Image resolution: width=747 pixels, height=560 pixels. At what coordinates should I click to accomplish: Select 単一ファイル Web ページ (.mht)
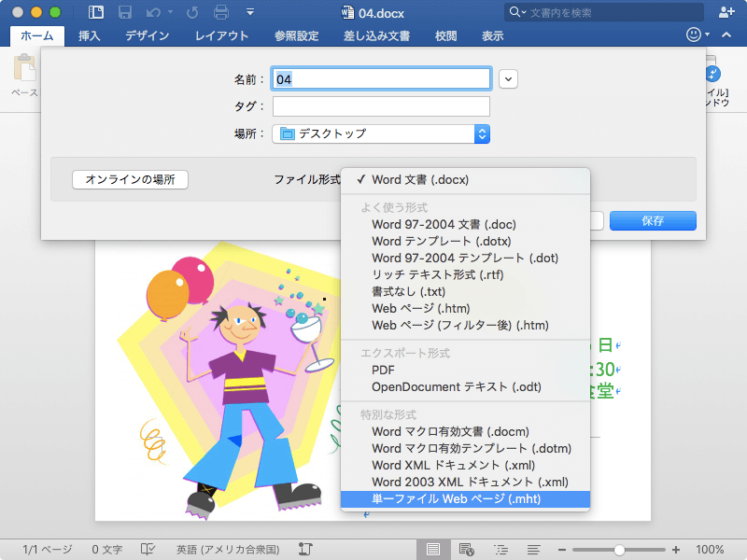pyautogui.click(x=465, y=499)
